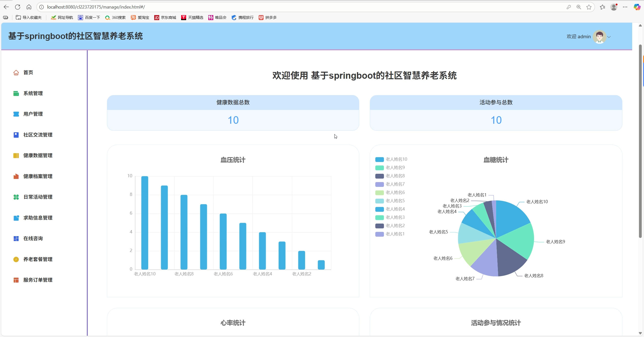Click the 用户管理 ticket icon
The width and height of the screenshot is (644, 337).
click(16, 114)
